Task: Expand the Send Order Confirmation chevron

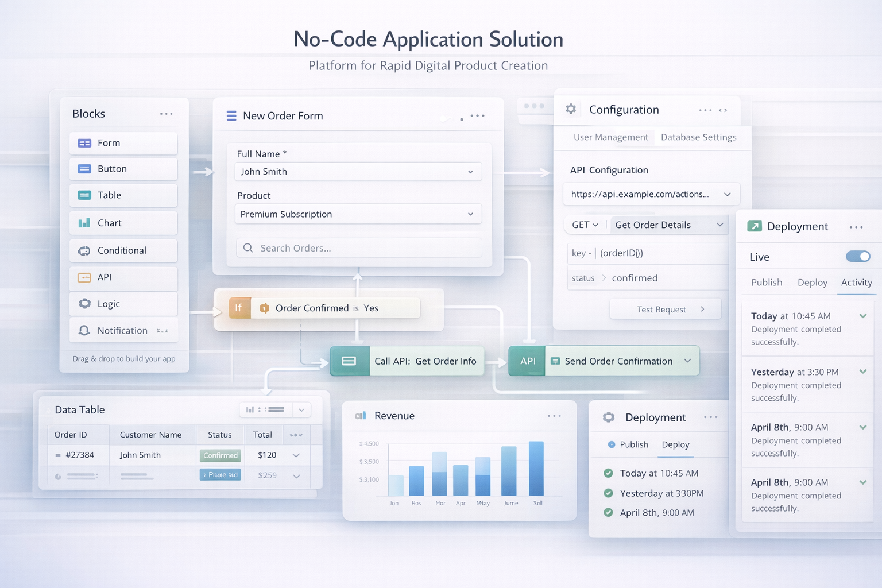Action: 687,361
